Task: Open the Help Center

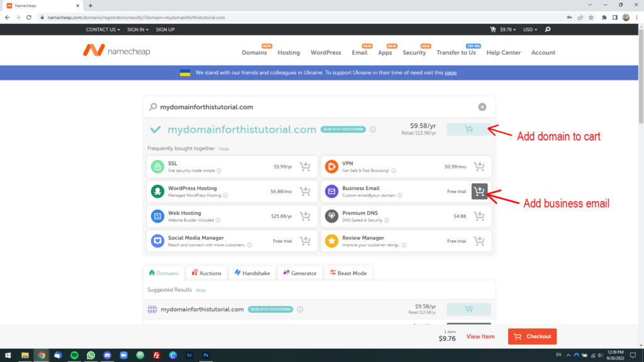Action: [x=504, y=53]
